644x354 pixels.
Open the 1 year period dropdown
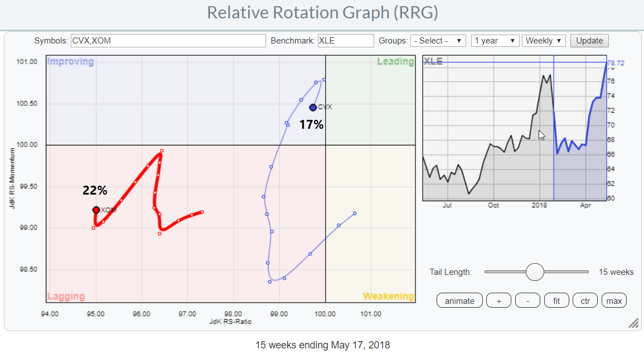[x=495, y=41]
